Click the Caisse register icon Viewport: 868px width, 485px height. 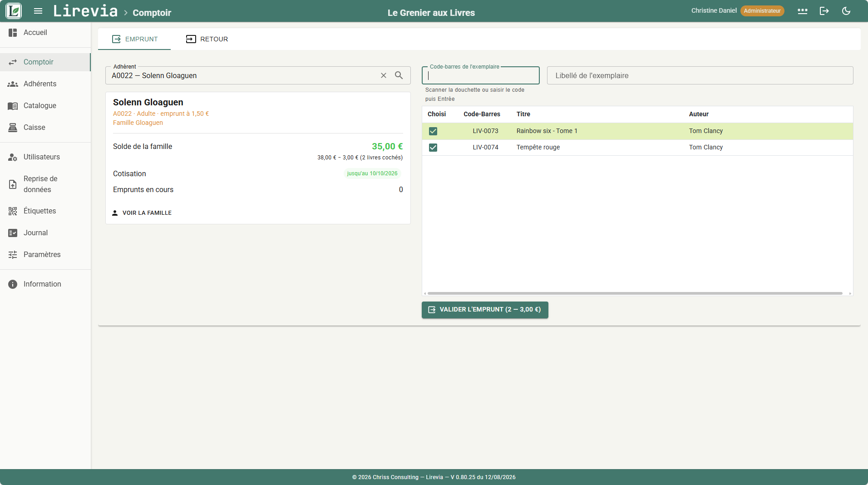click(13, 128)
